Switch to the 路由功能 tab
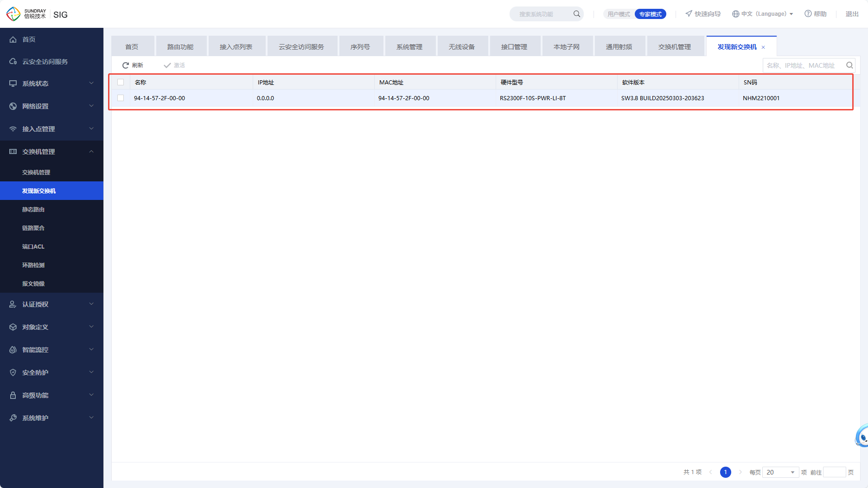868x488 pixels. click(181, 46)
